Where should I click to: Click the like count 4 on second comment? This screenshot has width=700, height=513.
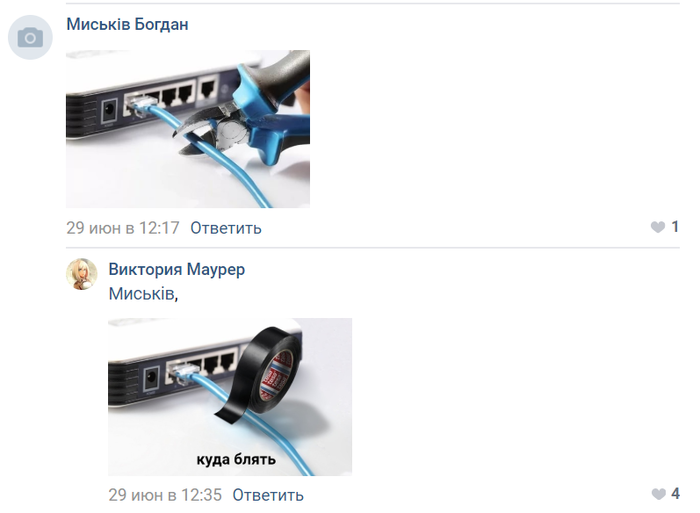[x=675, y=493]
